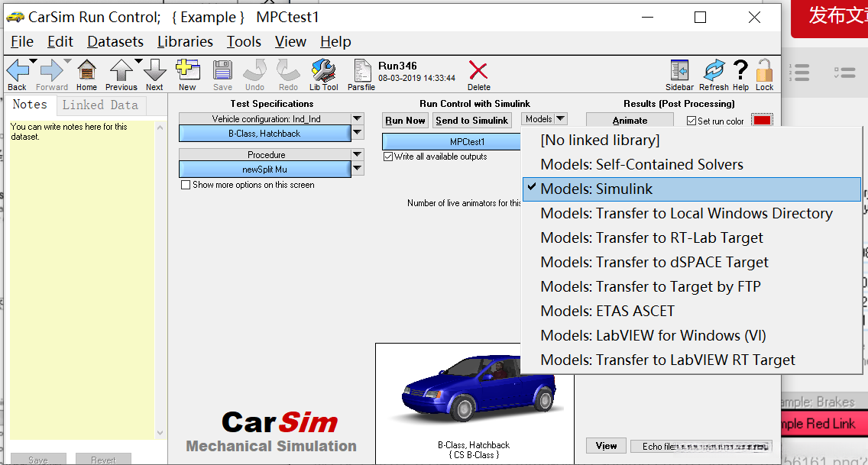
Task: Select Models: Transfer to RT-Lab Target
Action: click(692, 237)
